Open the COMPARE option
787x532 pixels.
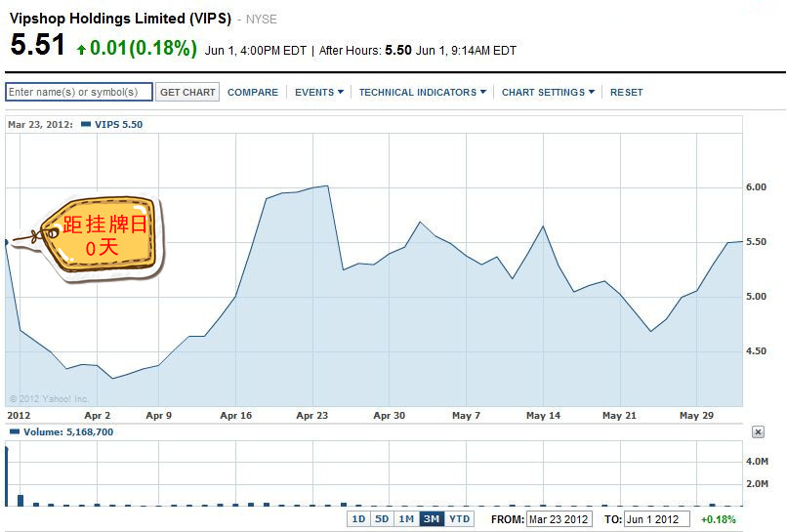[x=253, y=93]
